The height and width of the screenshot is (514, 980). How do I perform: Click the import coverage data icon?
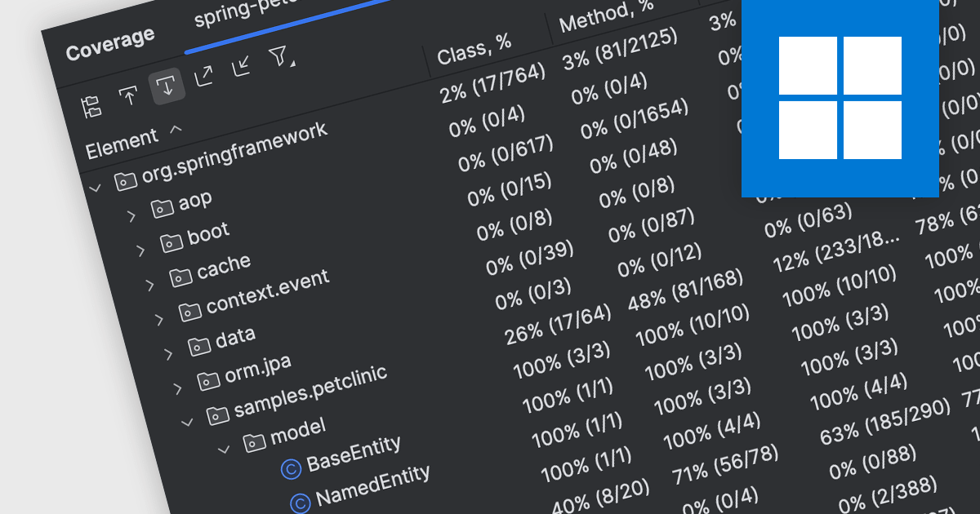[241, 68]
